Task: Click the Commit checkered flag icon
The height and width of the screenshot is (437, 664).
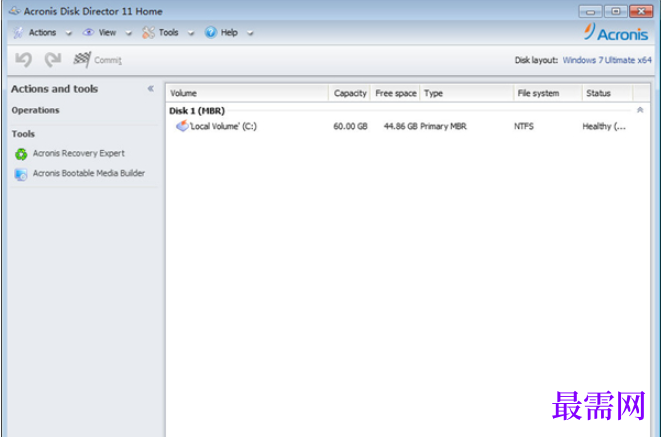Action: [x=82, y=59]
